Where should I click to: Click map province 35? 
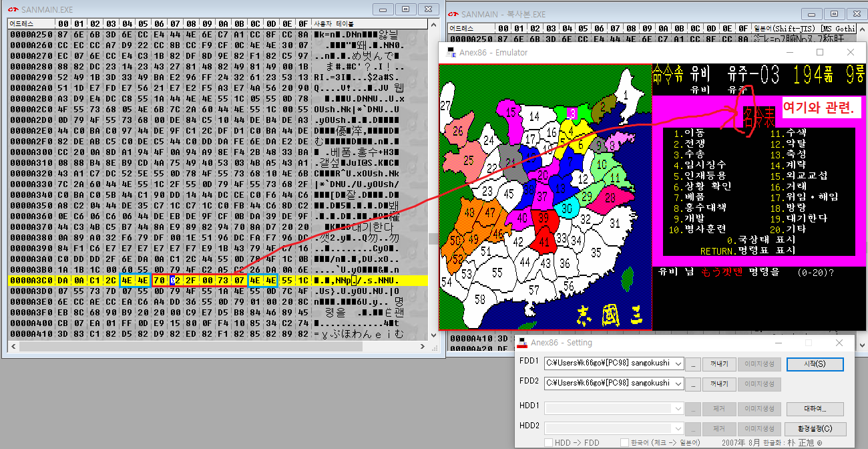click(x=596, y=253)
